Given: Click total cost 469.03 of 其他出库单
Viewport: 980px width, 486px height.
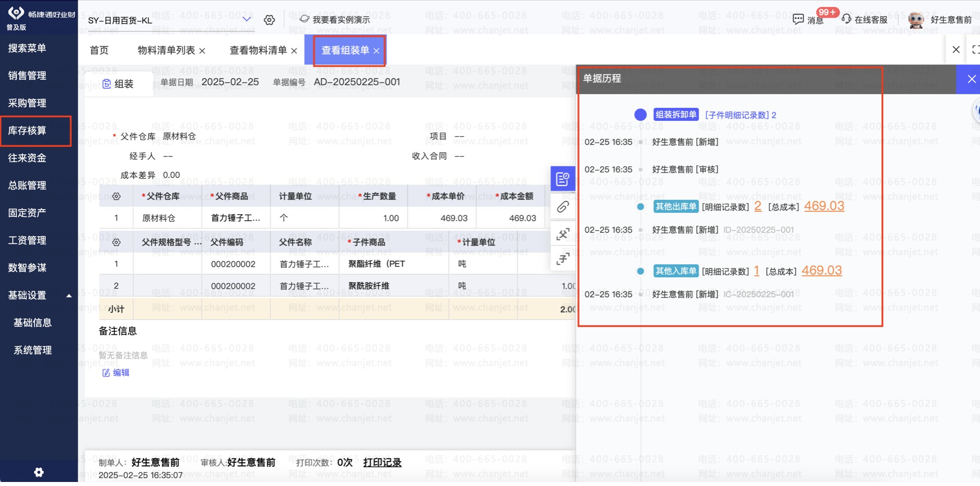Looking at the screenshot, I should [824, 206].
